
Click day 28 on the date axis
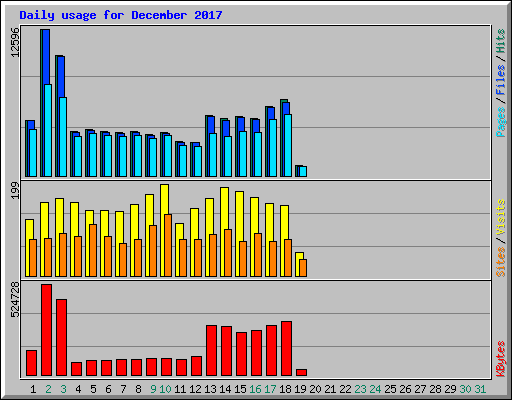pyautogui.click(x=435, y=389)
